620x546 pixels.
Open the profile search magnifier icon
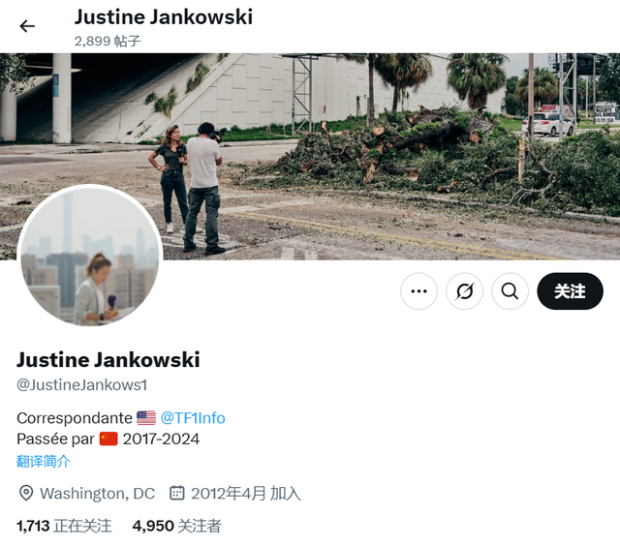coord(510,291)
